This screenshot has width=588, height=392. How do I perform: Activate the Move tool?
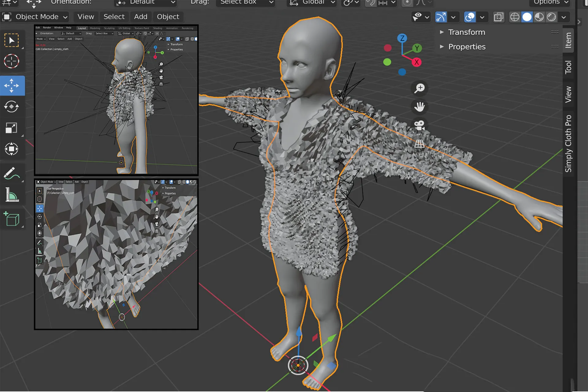click(12, 85)
